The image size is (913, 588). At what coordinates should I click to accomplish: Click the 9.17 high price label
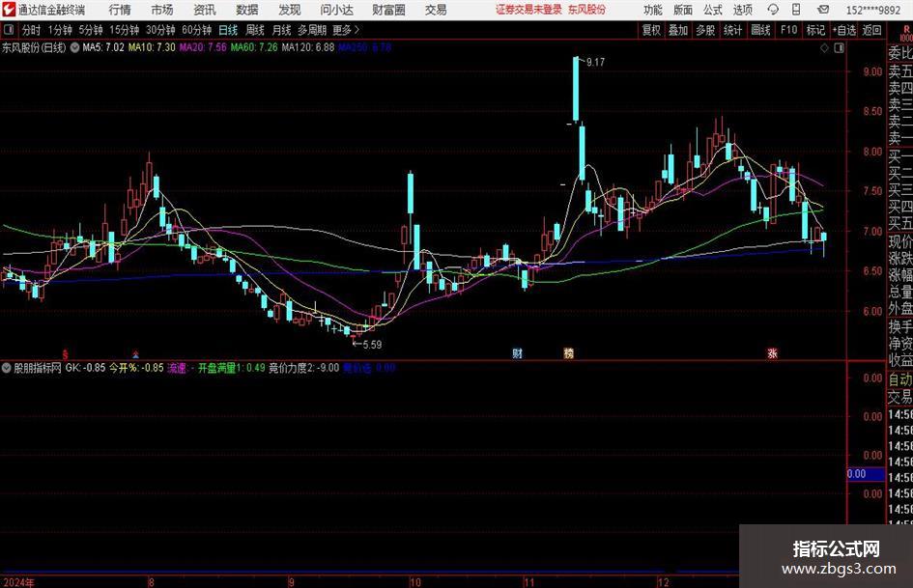(x=596, y=63)
